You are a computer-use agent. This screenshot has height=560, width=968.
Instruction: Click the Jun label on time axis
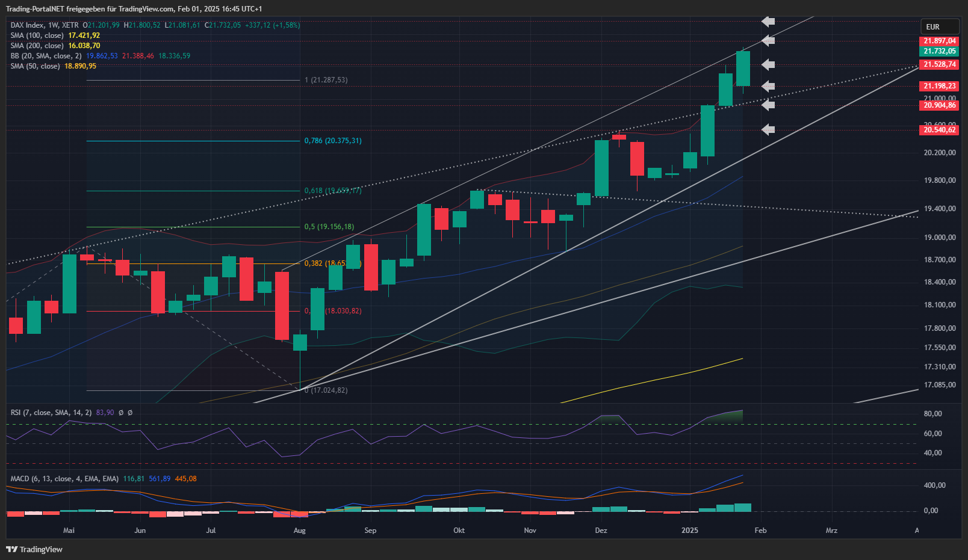pyautogui.click(x=140, y=531)
